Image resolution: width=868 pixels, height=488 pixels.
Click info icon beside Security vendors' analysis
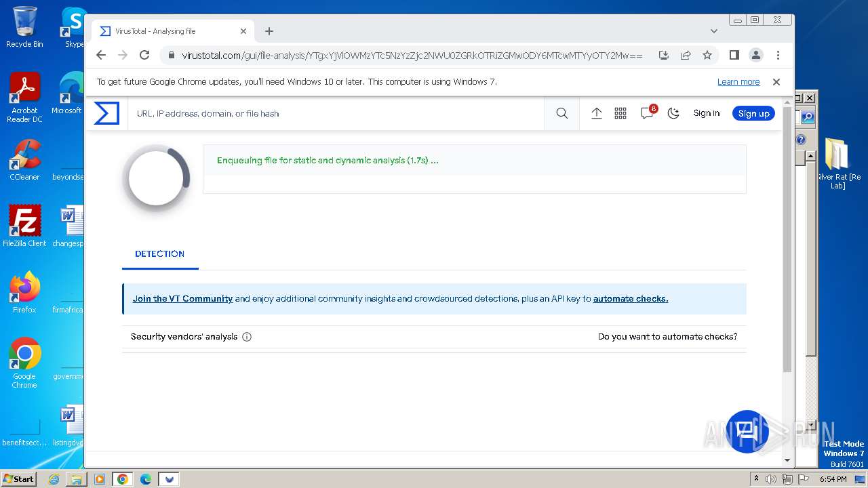(247, 337)
